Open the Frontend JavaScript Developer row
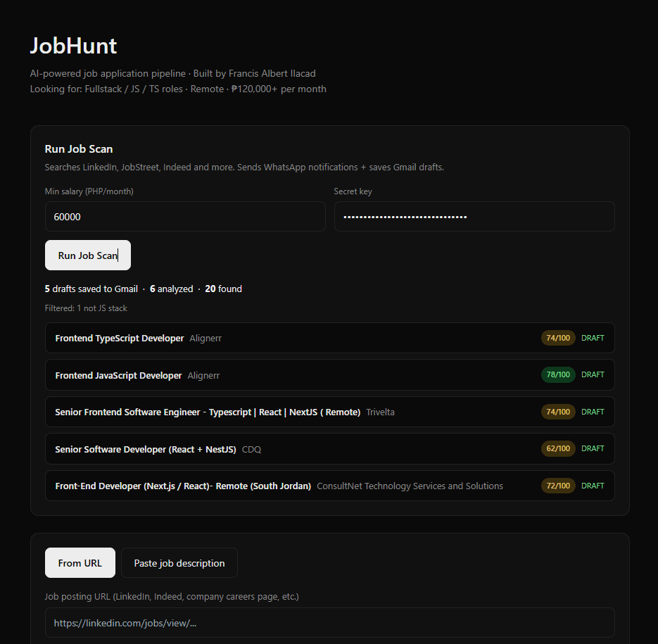The height and width of the screenshot is (644, 658). pyautogui.click(x=330, y=375)
